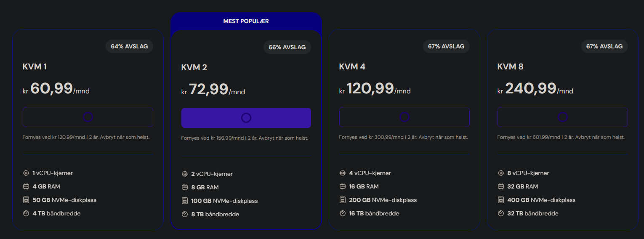This screenshot has height=239, width=644.
Task: Click the 64% AVSLAG discount badge
Action: [129, 46]
